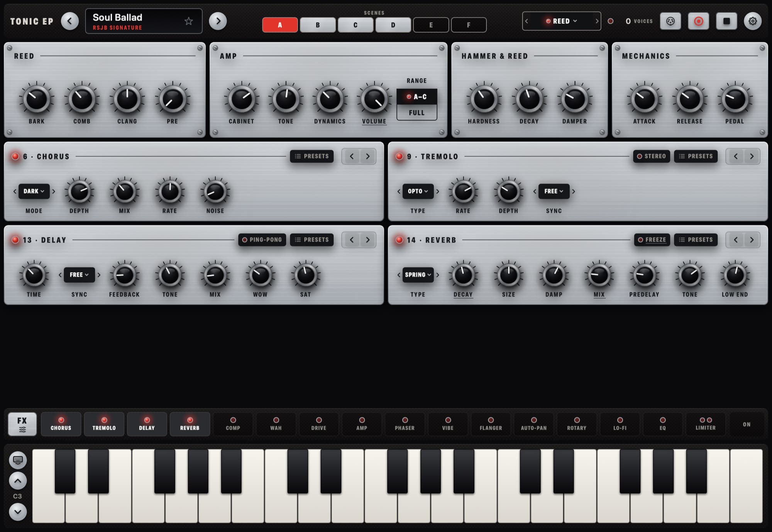Step to the previous reverb type before SPRING
772x532 pixels.
click(399, 275)
